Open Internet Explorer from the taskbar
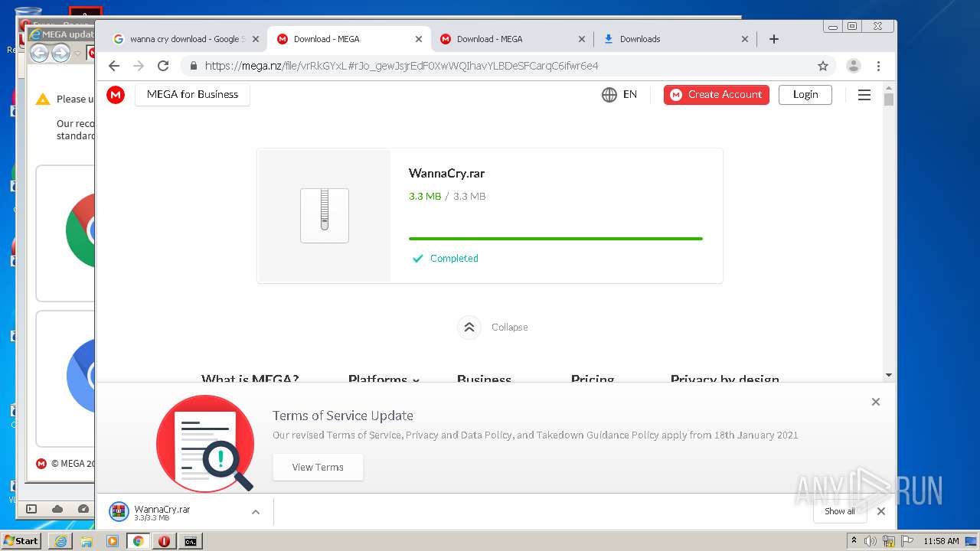Image resolution: width=980 pixels, height=551 pixels. tap(60, 541)
